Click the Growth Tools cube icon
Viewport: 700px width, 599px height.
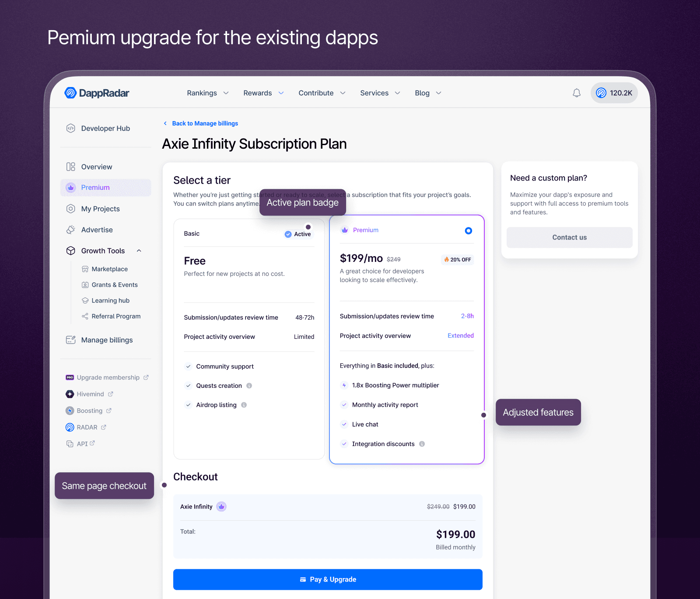70,251
